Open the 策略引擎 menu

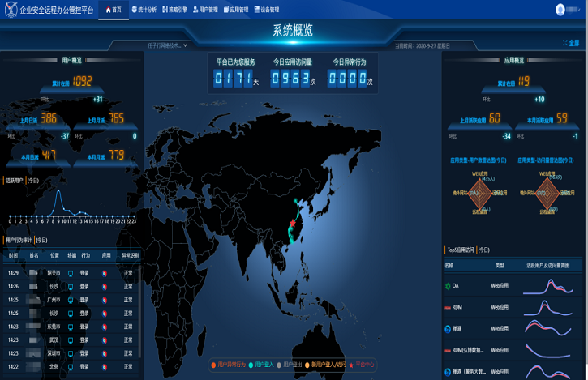pos(174,10)
